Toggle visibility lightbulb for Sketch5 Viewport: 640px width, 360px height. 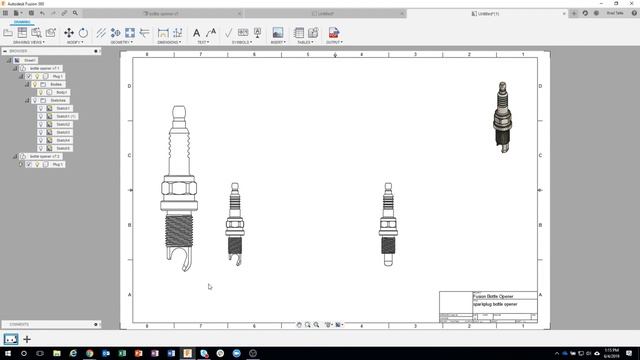[x=41, y=148]
